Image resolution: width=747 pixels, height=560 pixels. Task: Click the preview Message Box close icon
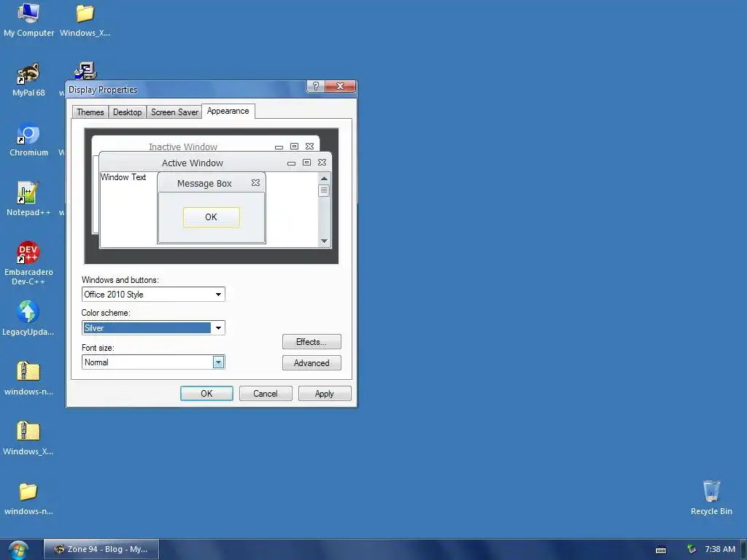point(255,183)
